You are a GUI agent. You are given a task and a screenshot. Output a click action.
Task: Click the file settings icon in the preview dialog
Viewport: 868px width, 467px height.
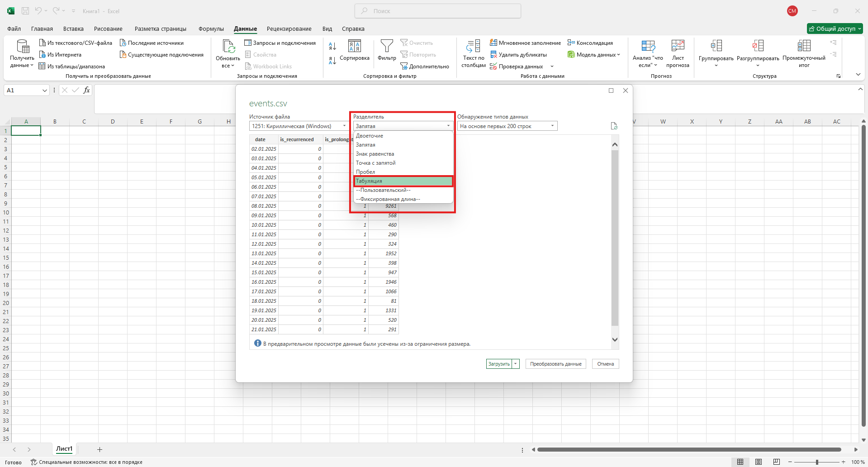point(614,126)
